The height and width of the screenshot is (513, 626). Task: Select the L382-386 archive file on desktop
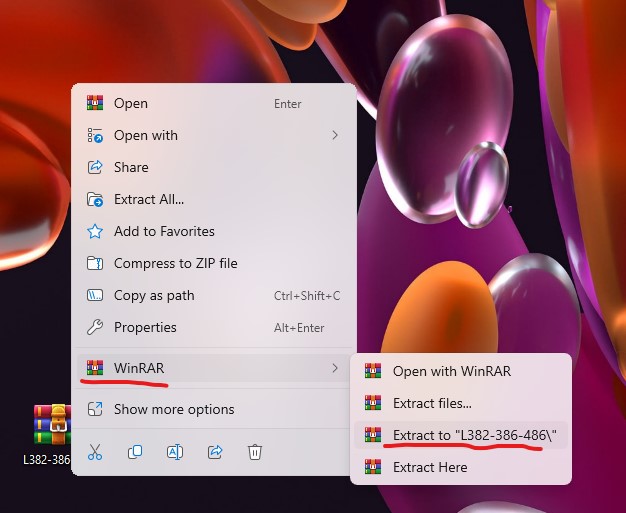(x=50, y=428)
